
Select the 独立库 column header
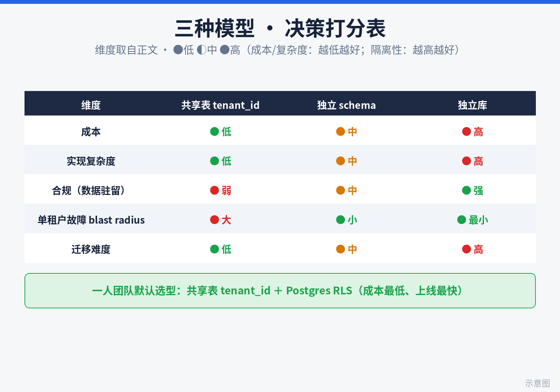point(472,105)
